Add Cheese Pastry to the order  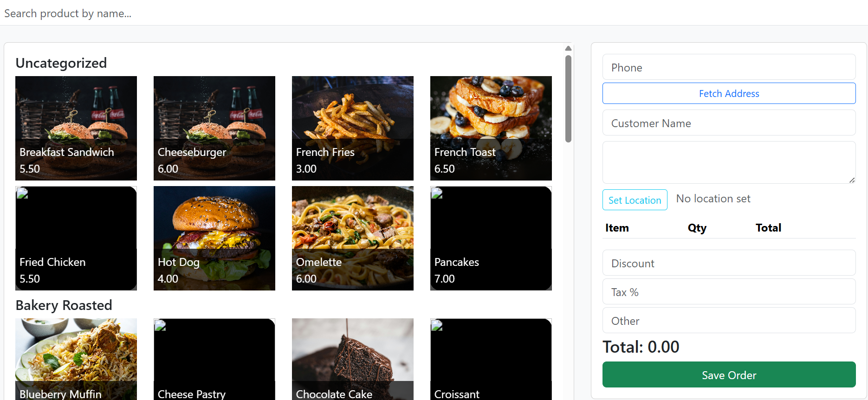pyautogui.click(x=214, y=359)
